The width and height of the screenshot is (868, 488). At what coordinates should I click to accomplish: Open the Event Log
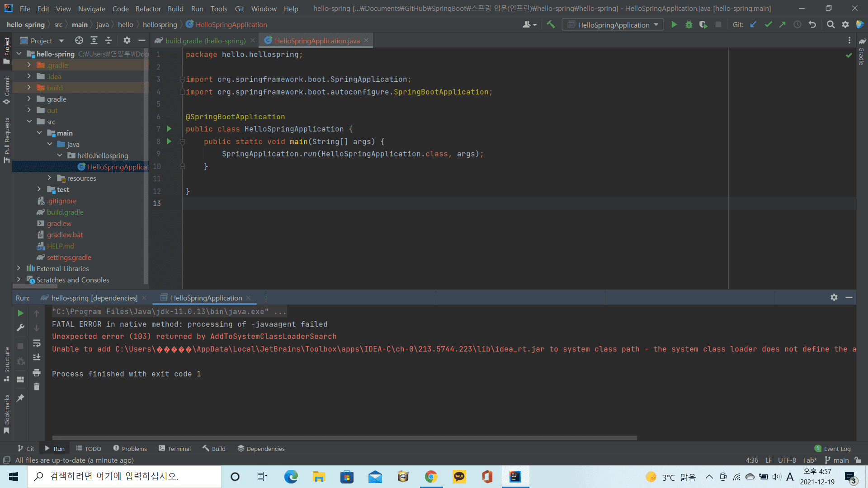click(x=832, y=449)
